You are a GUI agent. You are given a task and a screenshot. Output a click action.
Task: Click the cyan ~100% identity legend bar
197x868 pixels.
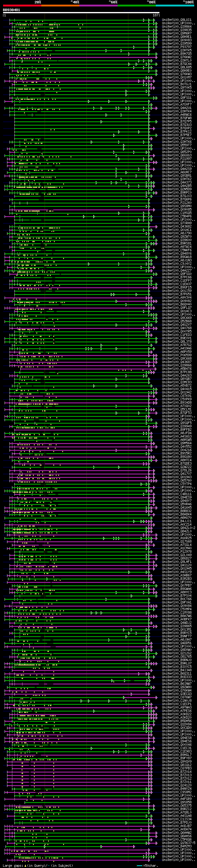175,6
